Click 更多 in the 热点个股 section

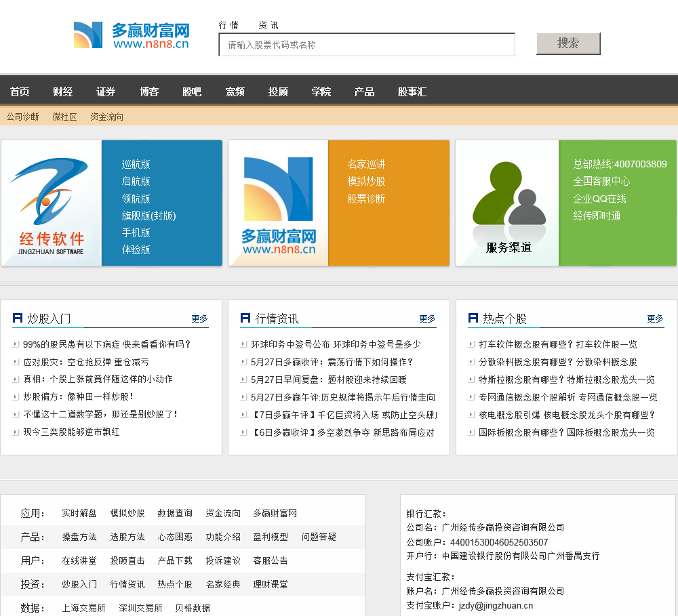point(655,319)
